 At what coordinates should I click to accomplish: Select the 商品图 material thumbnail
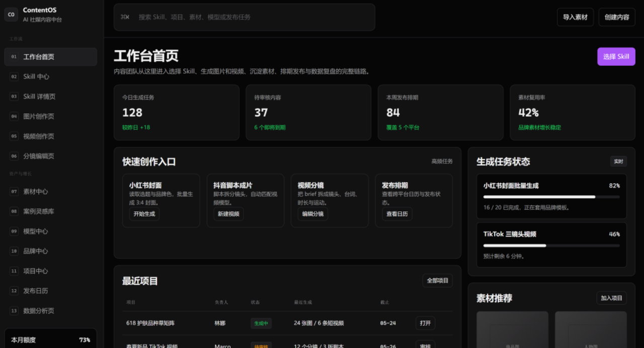click(512, 329)
